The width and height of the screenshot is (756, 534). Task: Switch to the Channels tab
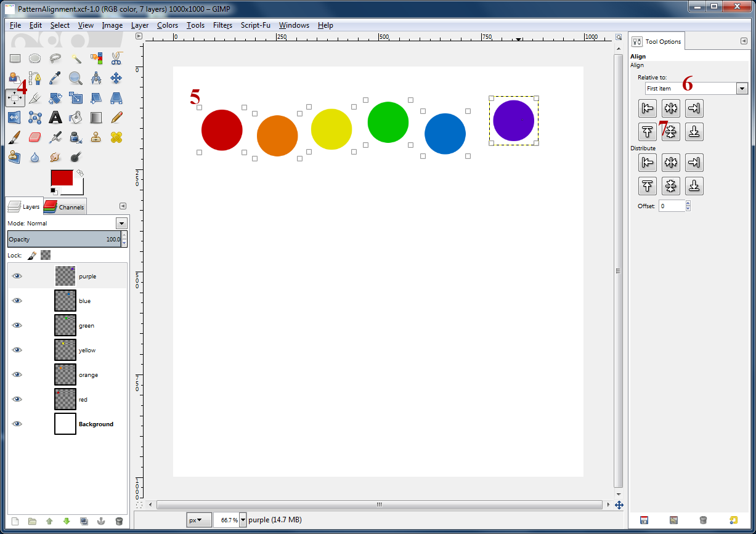[65, 207]
